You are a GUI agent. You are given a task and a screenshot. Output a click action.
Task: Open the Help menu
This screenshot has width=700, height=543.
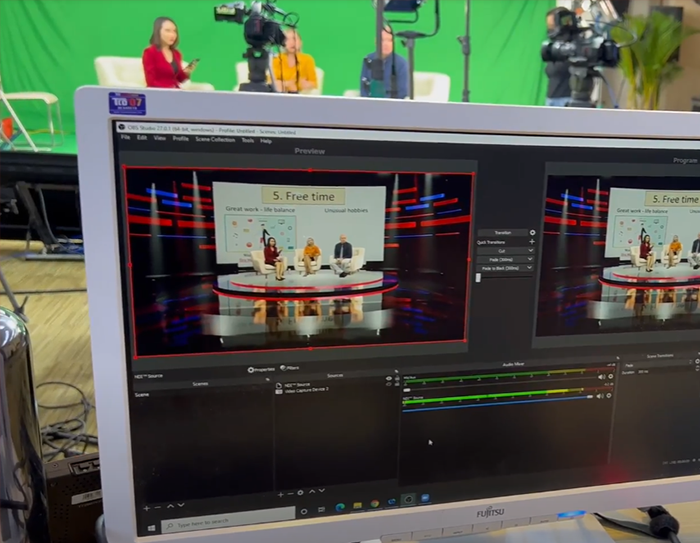pyautogui.click(x=266, y=141)
